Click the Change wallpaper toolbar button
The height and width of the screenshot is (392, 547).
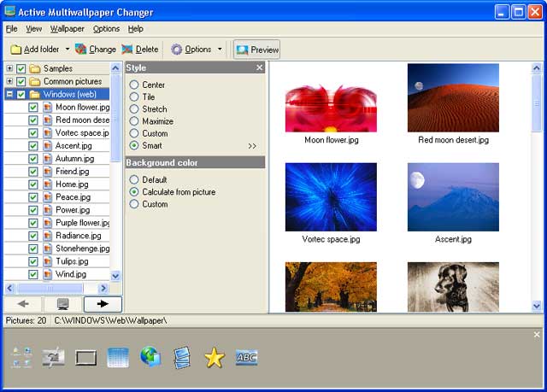pyautogui.click(x=95, y=50)
